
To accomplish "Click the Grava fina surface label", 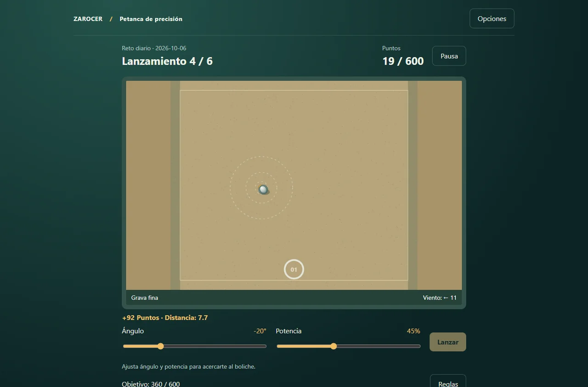I will tap(145, 297).
